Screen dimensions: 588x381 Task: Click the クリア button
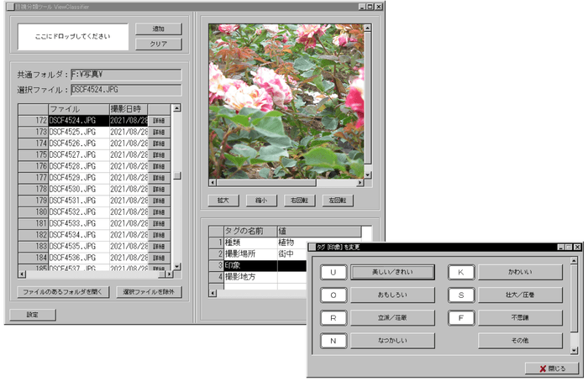[x=158, y=44]
